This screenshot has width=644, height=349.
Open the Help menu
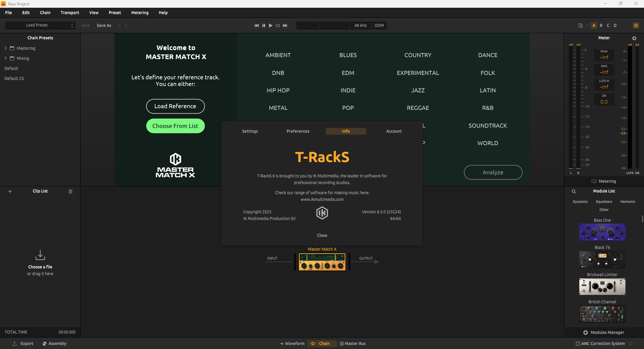pos(163,13)
